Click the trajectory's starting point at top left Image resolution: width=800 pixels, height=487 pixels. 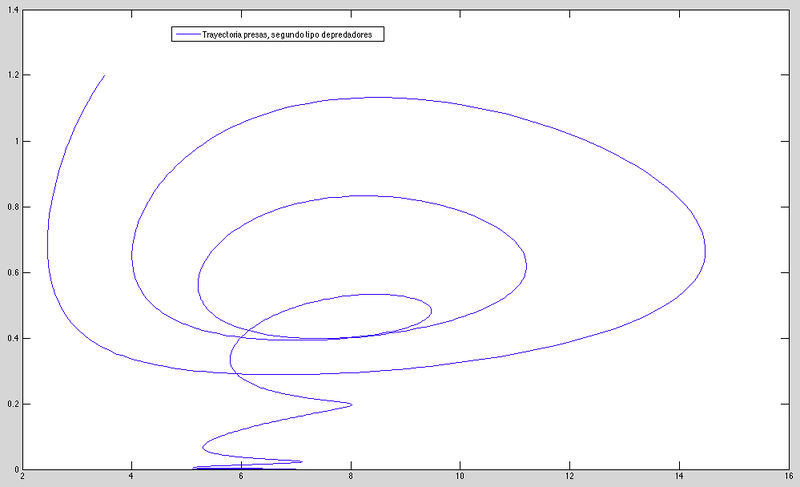(x=104, y=75)
